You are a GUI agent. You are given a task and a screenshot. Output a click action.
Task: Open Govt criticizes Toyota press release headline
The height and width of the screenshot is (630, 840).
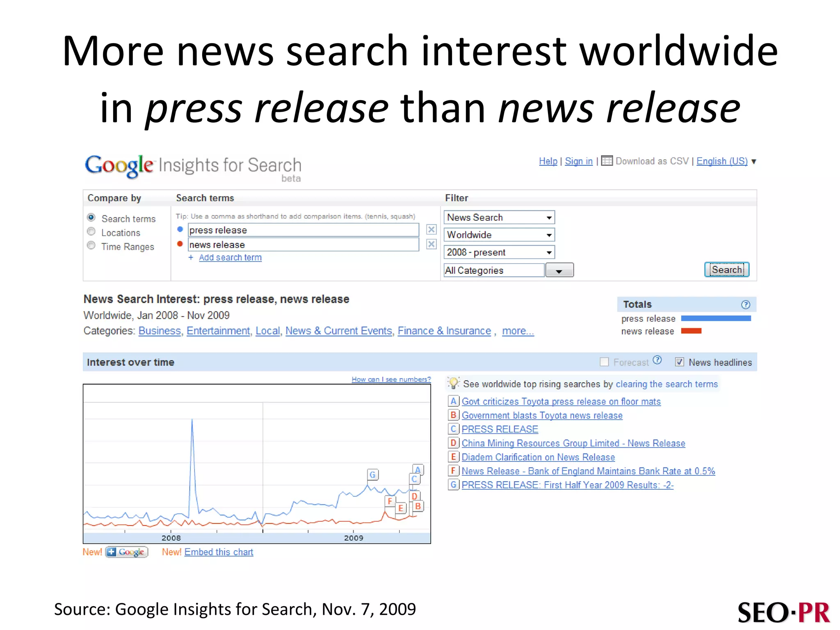pos(561,402)
